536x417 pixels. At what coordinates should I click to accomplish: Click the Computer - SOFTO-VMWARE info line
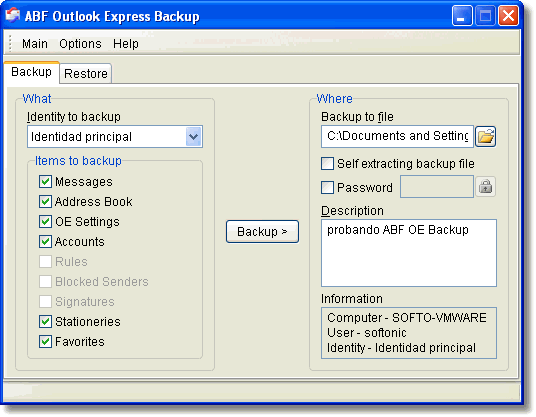[x=407, y=318]
